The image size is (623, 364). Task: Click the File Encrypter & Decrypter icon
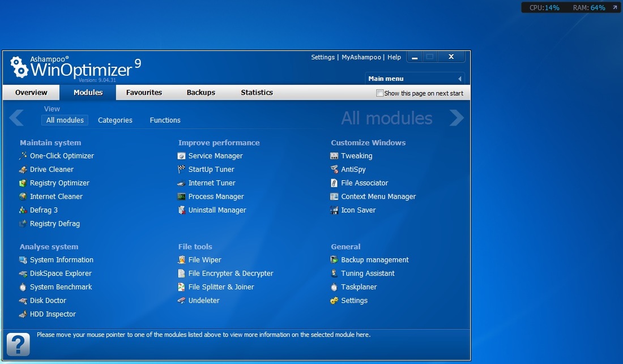182,273
